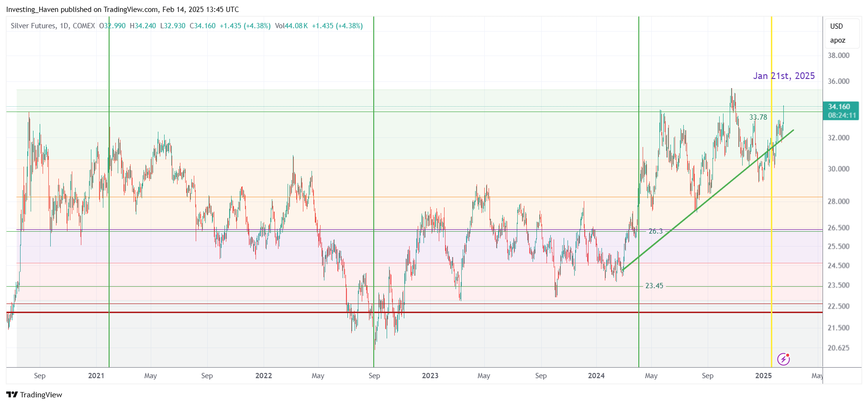Click the Jan 21st, 2025 annotation
868x405 pixels.
[x=784, y=76]
